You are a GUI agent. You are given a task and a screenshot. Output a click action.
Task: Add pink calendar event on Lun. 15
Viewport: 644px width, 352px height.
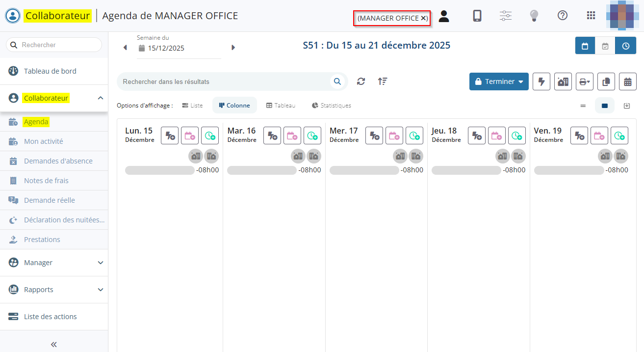click(190, 135)
